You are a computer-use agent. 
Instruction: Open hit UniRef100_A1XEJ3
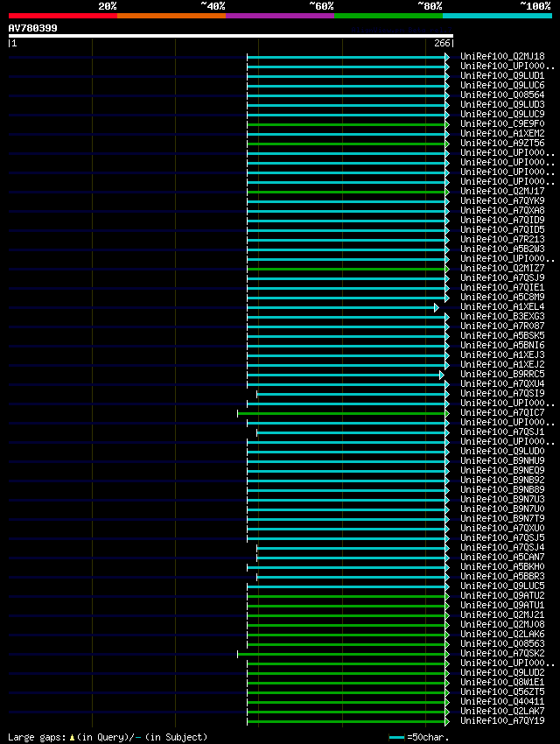coord(502,354)
